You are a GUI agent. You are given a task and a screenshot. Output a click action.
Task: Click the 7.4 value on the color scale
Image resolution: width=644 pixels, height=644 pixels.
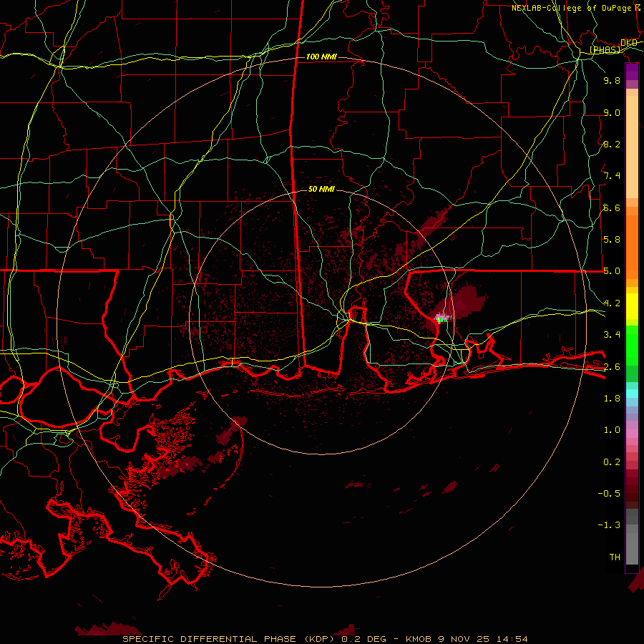coord(612,176)
